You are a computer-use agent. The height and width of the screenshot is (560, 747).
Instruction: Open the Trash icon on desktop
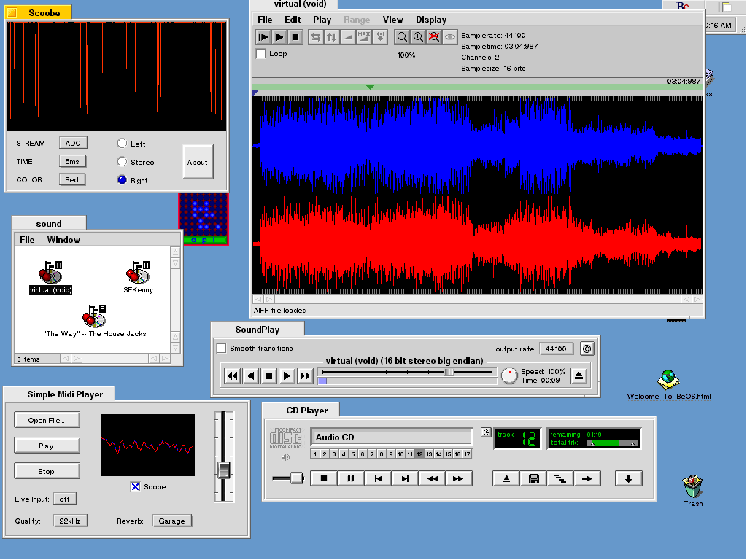pos(692,486)
